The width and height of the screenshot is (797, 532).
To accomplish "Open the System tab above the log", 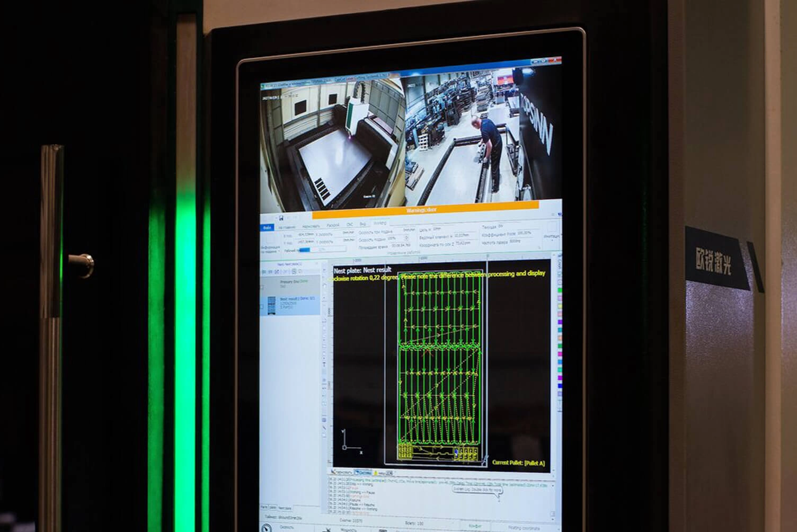I will (x=363, y=472).
